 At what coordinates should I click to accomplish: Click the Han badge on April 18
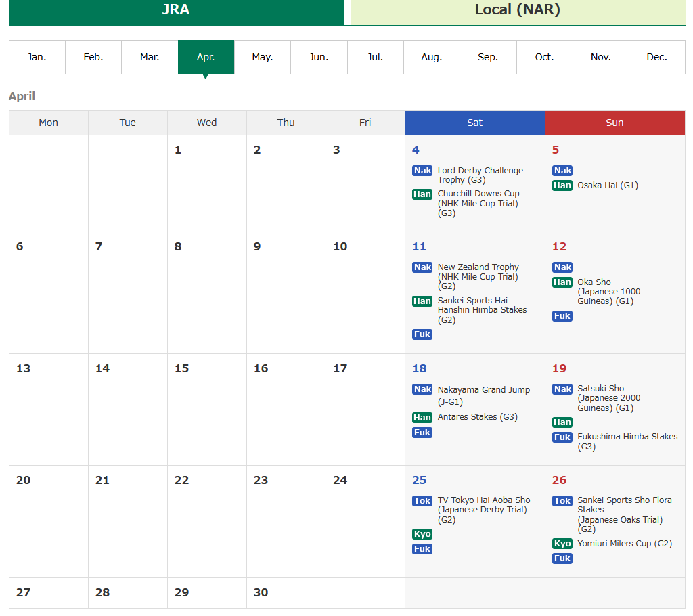click(422, 418)
